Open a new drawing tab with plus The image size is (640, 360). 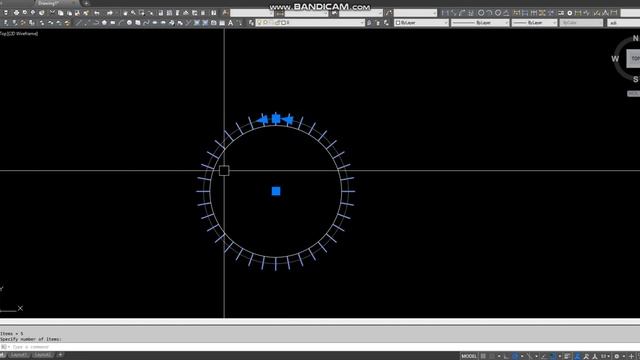tap(86, 3)
